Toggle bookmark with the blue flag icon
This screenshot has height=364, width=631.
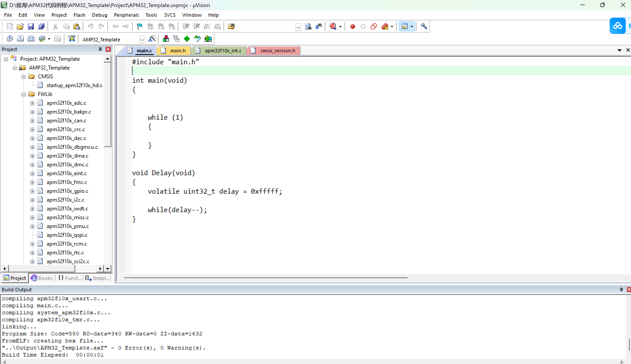(140, 26)
